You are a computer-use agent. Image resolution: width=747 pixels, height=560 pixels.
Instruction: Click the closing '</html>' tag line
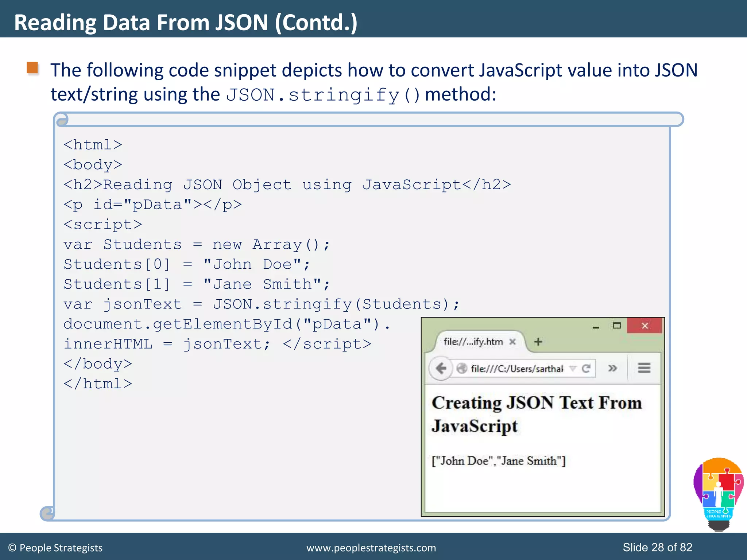point(98,384)
